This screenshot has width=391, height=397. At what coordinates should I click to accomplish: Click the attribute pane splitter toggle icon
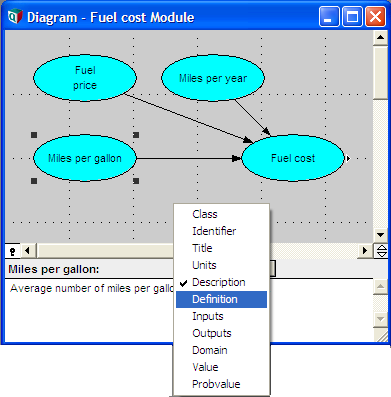[x=381, y=251]
